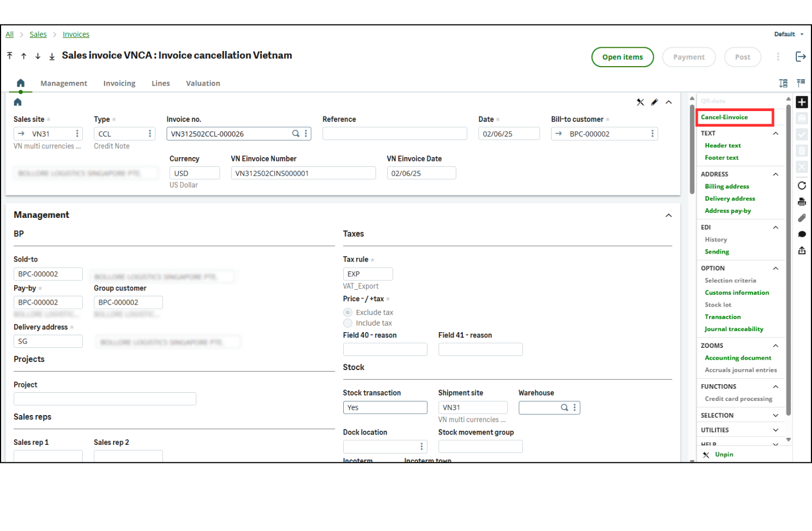Screen dimensions: 812x531
Task: Click the Open items button
Action: click(x=623, y=57)
